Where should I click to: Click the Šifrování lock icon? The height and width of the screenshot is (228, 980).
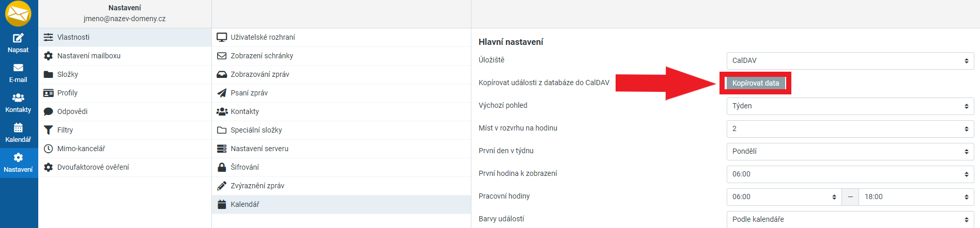coord(222,167)
